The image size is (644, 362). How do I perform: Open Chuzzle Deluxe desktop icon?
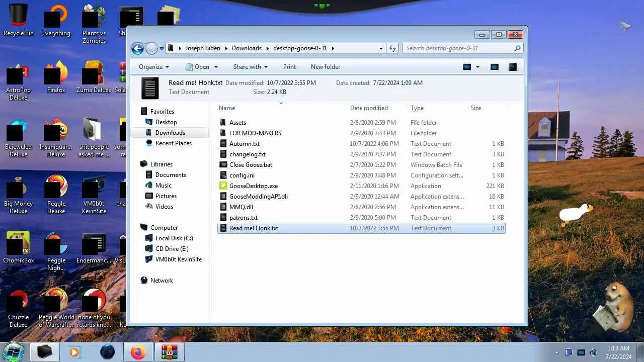tap(19, 308)
